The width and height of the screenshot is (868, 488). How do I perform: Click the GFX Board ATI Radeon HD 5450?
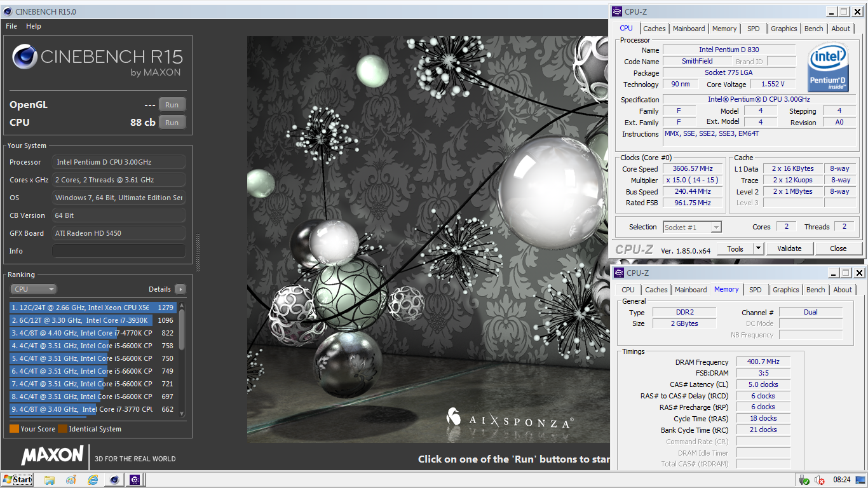click(x=119, y=233)
